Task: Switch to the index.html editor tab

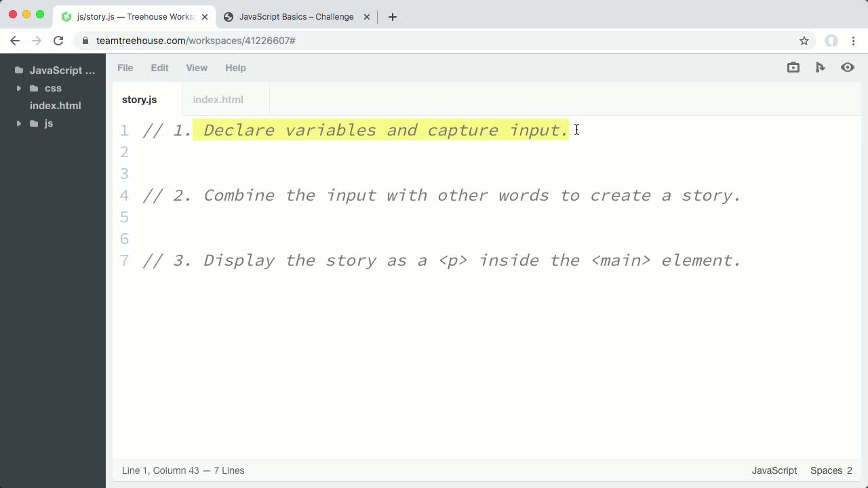Action: point(218,100)
